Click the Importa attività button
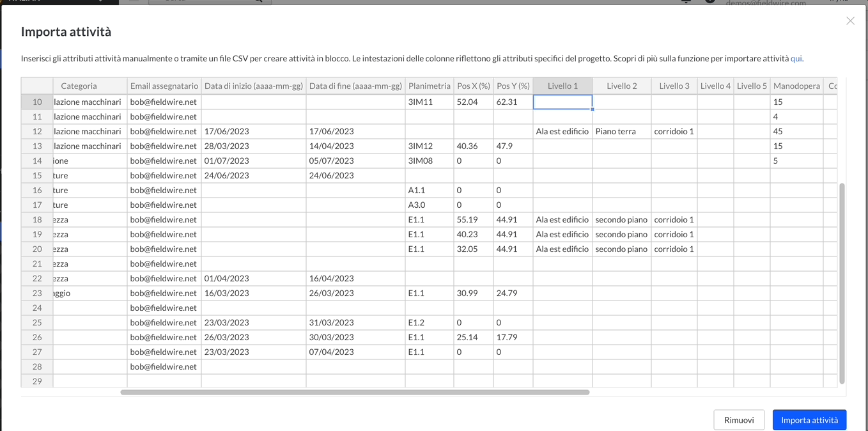The image size is (868, 431). point(809,419)
